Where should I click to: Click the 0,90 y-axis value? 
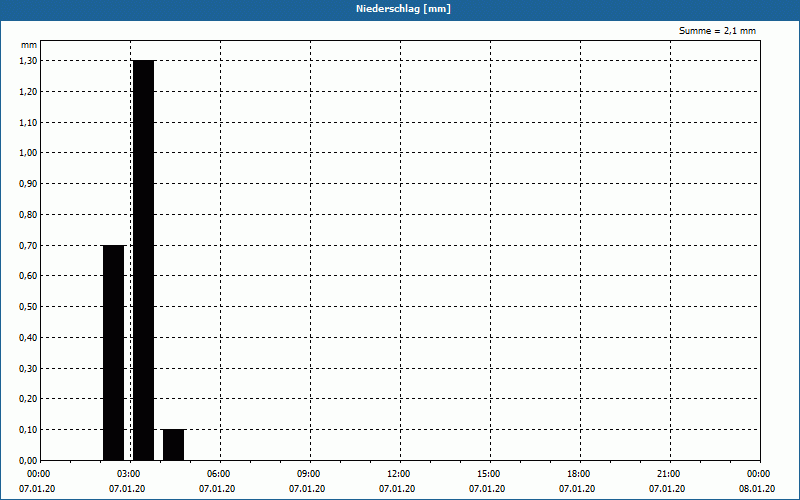[x=28, y=184]
